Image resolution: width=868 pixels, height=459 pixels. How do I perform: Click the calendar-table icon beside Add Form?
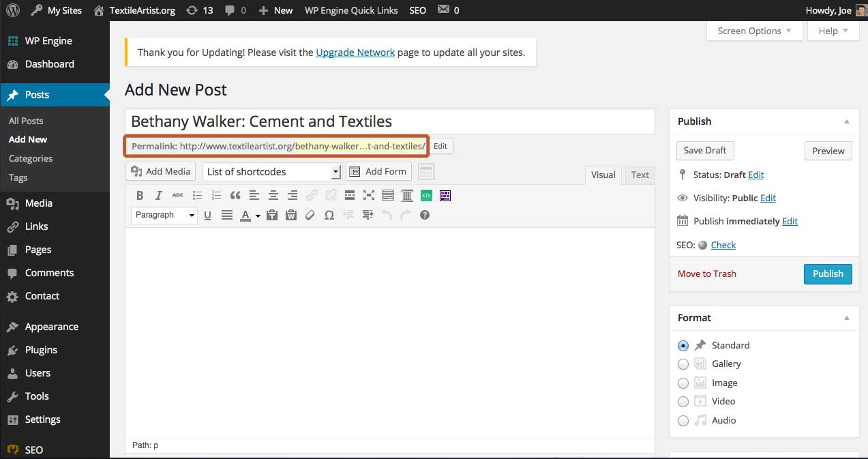tap(426, 171)
